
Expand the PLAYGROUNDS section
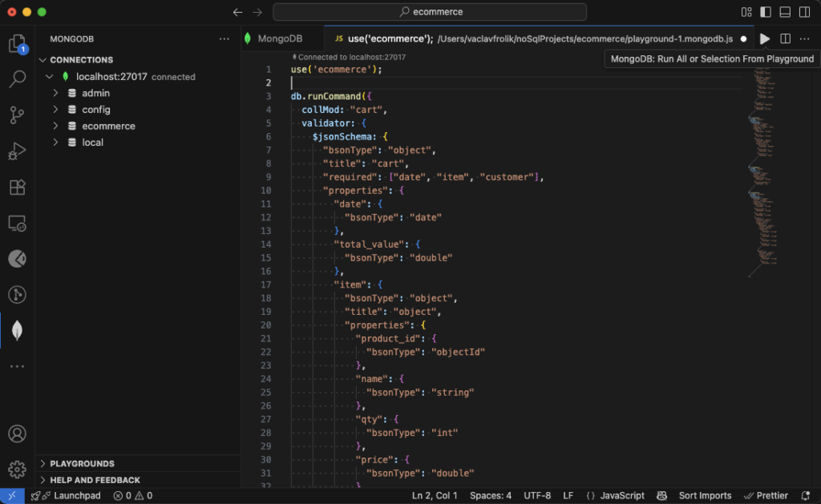138,464
